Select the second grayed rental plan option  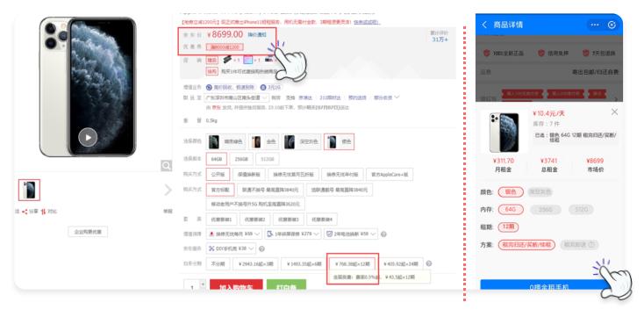579,245
